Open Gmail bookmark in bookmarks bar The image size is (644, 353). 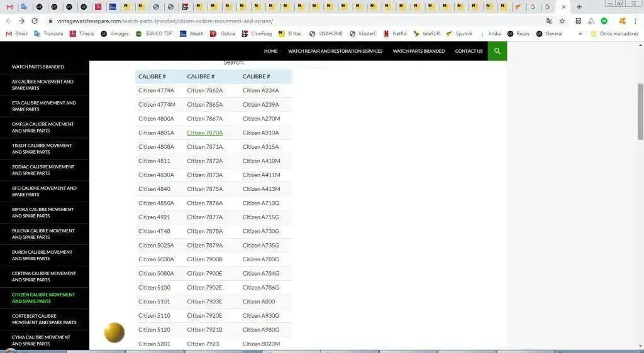17,34
